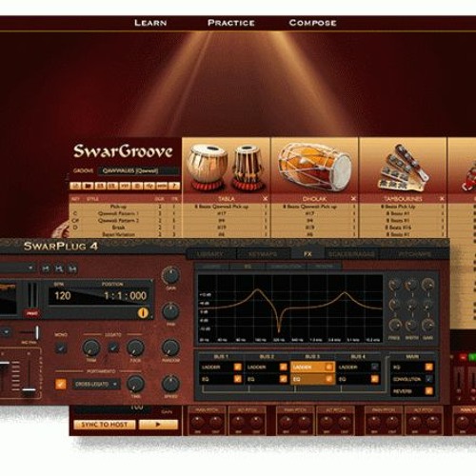Viewport: 476px width, 476px height.
Task: Click the Portamento Time knob
Action: 135,384
